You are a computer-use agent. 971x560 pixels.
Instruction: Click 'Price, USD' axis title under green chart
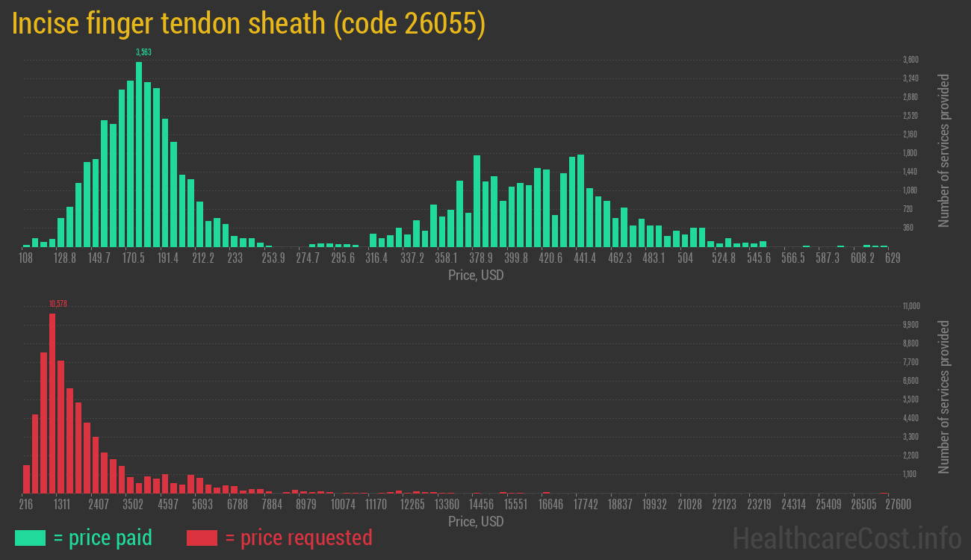tap(476, 276)
